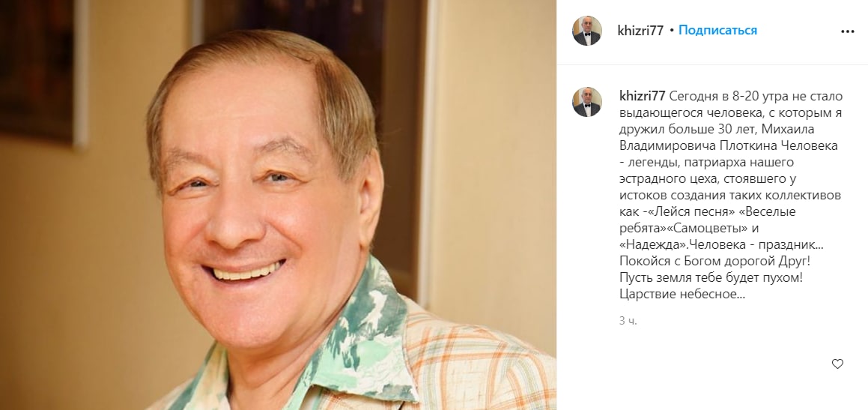Click the words «Лейся песня» in caption

(676, 213)
